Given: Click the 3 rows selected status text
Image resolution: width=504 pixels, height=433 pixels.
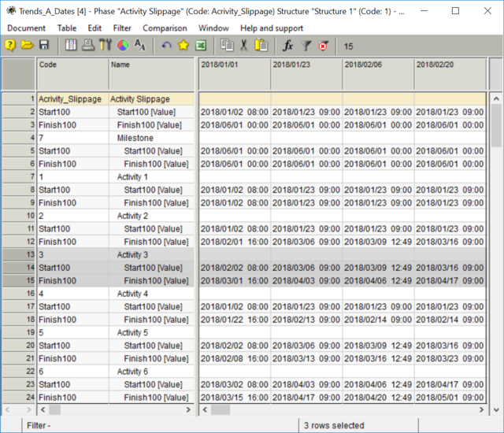Looking at the screenshot, I should click(x=334, y=425).
